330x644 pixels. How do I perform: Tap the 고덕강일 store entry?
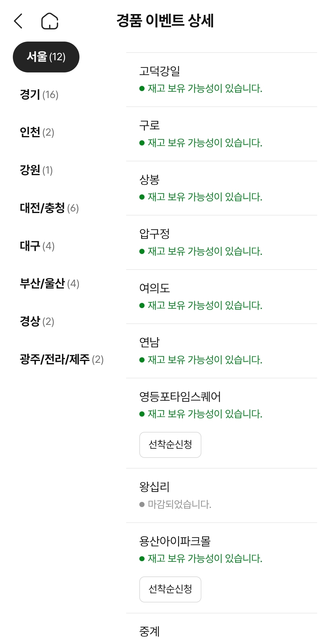tap(221, 79)
